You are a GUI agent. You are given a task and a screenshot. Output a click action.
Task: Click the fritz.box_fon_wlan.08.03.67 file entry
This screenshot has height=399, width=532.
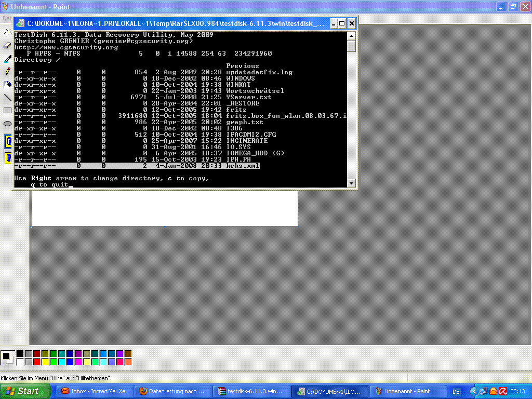point(286,116)
